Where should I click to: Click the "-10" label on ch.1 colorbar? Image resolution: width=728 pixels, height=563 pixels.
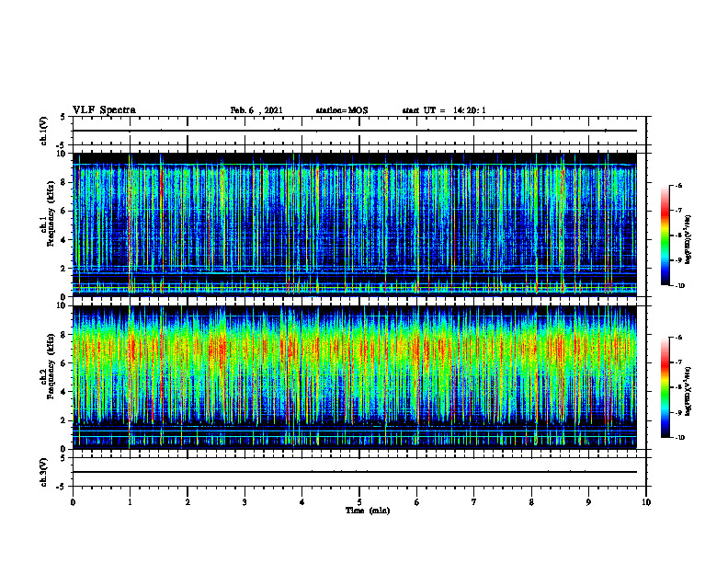(680, 286)
